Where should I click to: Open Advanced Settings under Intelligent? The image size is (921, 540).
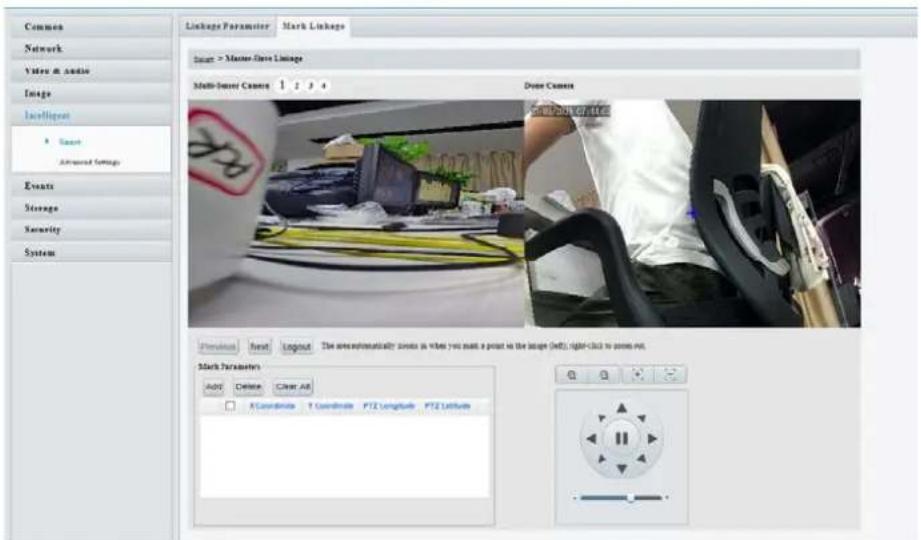pyautogui.click(x=89, y=162)
